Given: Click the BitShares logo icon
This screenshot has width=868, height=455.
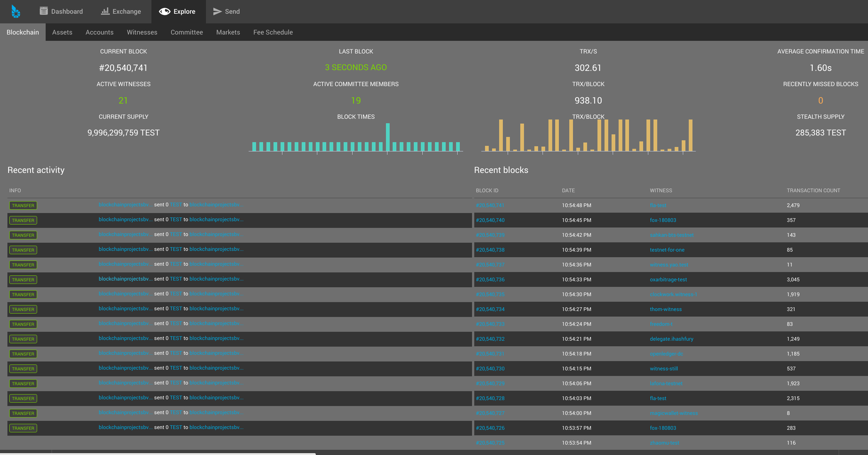Looking at the screenshot, I should click(16, 12).
